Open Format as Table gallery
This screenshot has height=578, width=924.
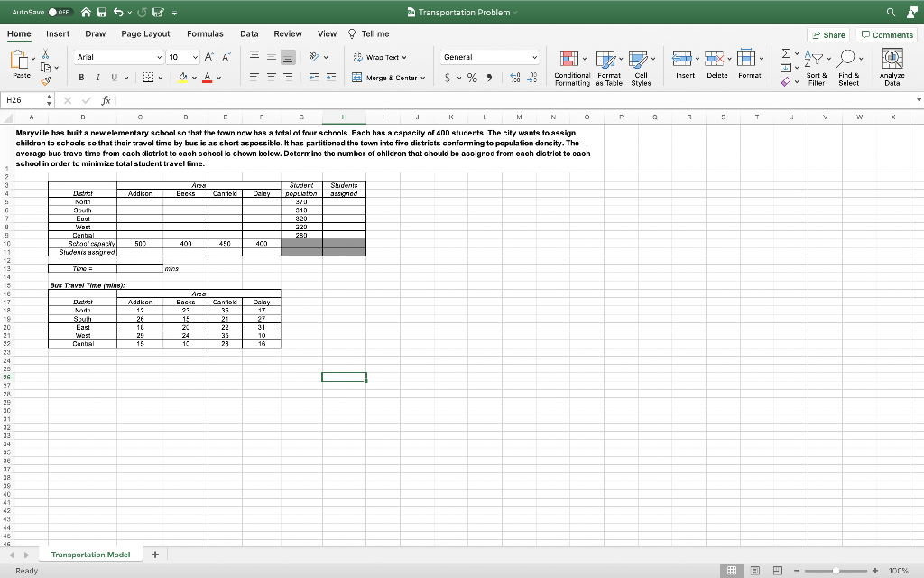point(609,69)
